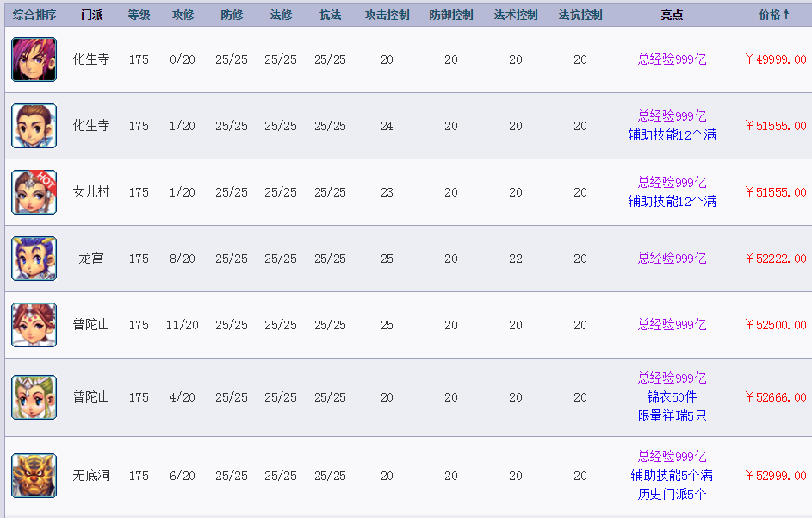Open the purple-haired character avatar in first row
The image size is (812, 518).
point(34,59)
